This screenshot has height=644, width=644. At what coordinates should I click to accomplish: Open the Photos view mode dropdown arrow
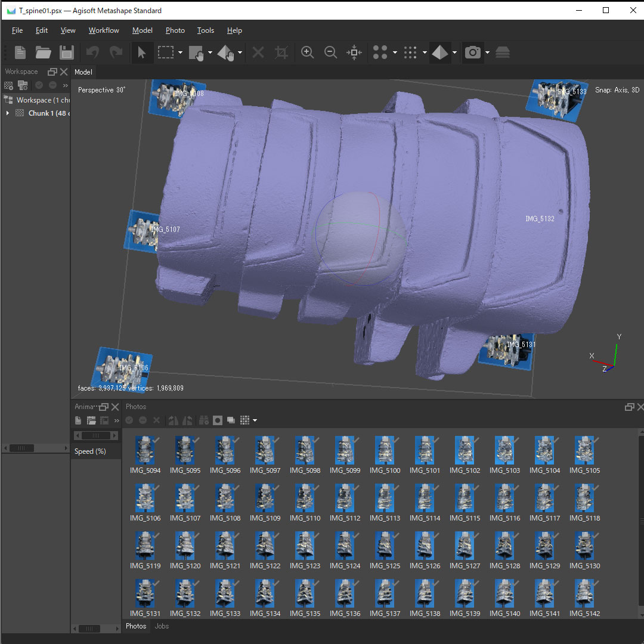[255, 420]
